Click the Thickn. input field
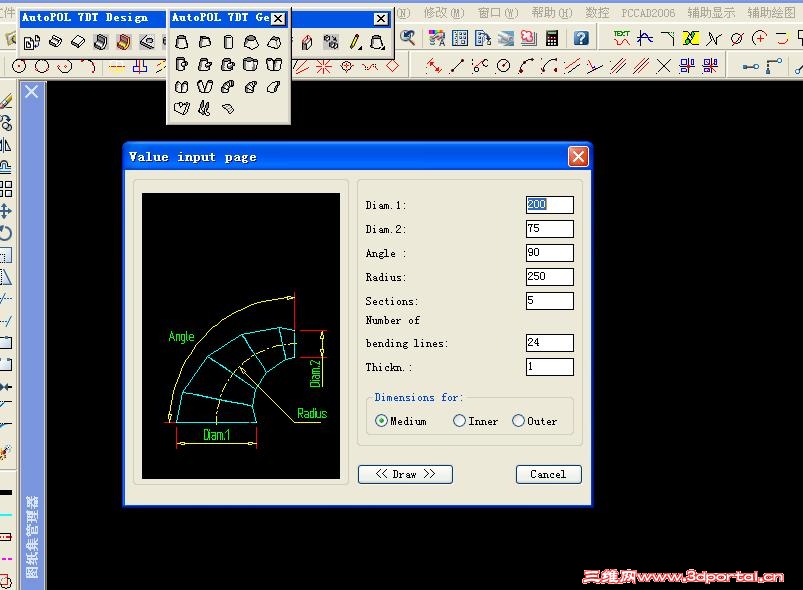803x590 pixels. pos(550,367)
